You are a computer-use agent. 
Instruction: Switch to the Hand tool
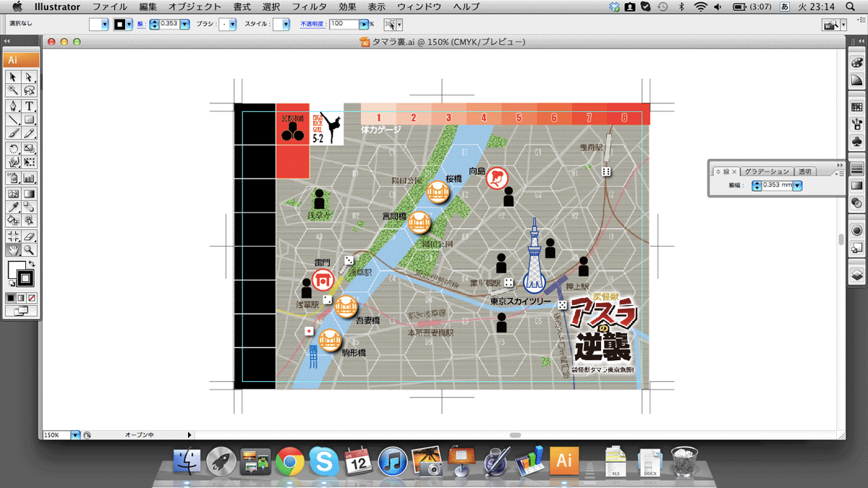coord(14,249)
